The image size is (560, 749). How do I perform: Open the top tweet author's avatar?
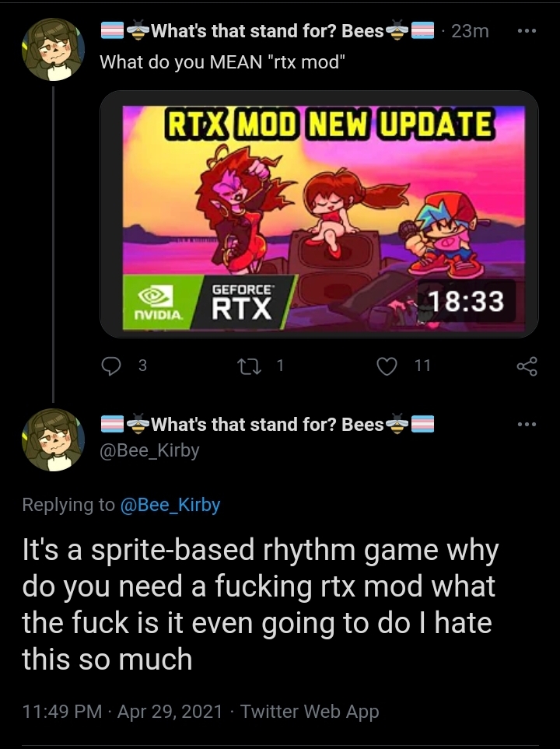point(53,49)
